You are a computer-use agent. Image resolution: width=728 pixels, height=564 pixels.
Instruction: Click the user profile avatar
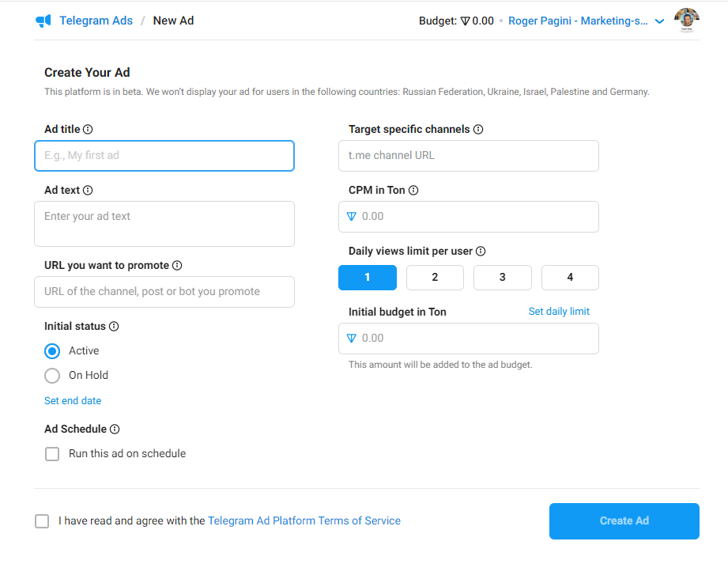(x=687, y=20)
